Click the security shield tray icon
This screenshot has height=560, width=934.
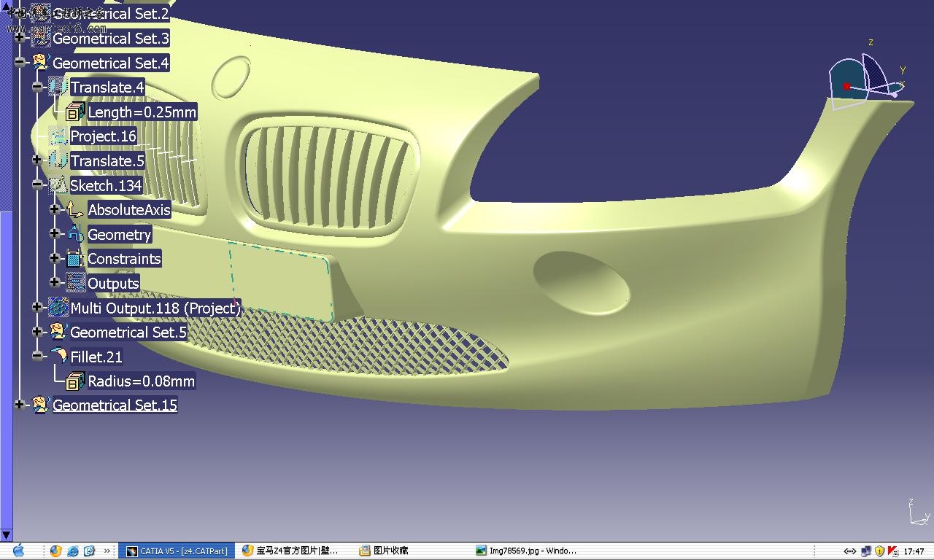(879, 551)
